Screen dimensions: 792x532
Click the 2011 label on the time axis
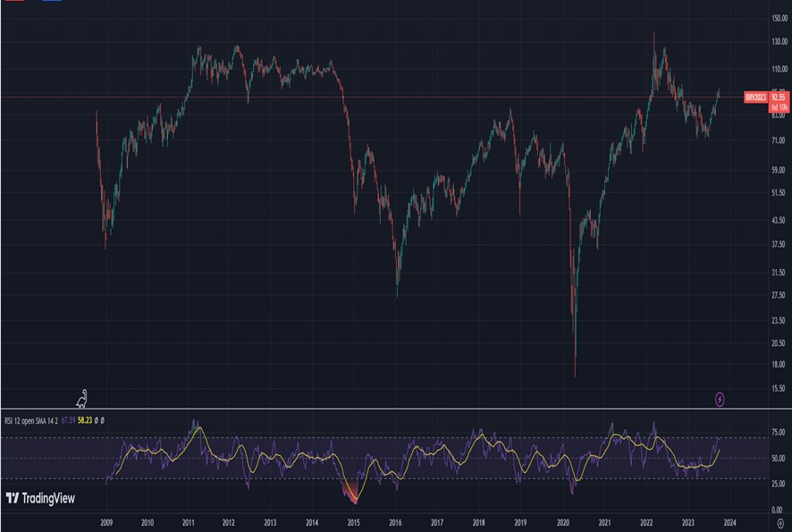pos(189,523)
